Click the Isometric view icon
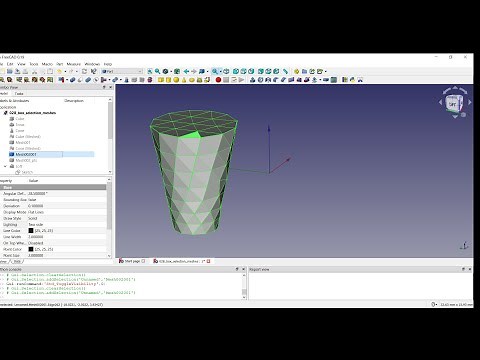 226,71
